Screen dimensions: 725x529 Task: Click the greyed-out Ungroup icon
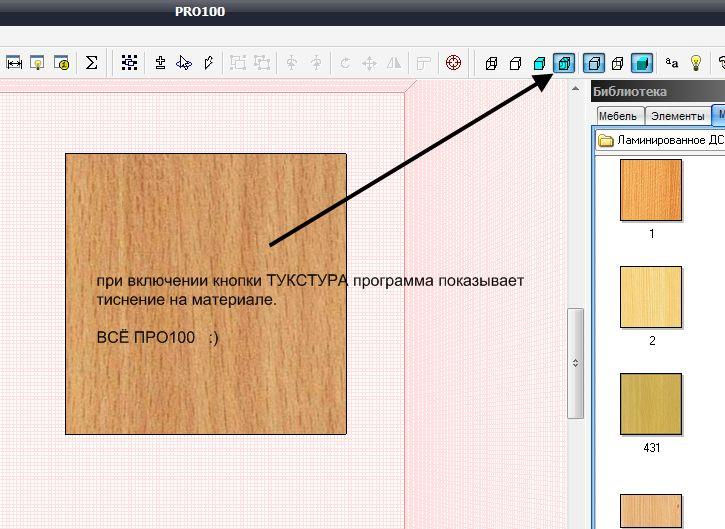[x=262, y=62]
